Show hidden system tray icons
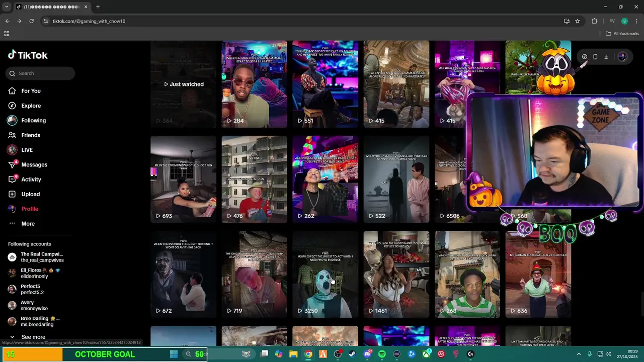Viewport: 644px width, 362px height. [579, 354]
